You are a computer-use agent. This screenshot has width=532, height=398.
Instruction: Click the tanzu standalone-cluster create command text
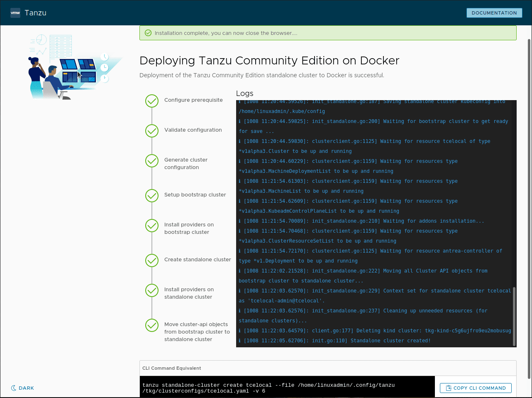(x=268, y=388)
